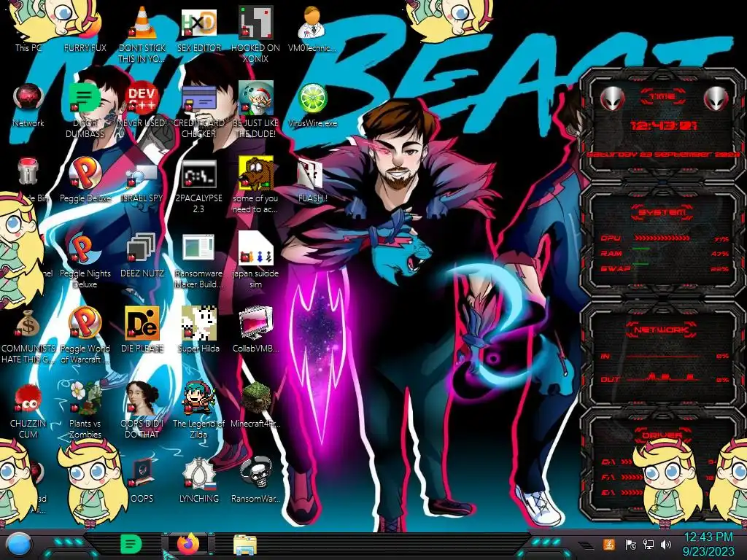Open the VirusWire.exe lime icon
The height and width of the screenshot is (560, 747).
(x=312, y=105)
